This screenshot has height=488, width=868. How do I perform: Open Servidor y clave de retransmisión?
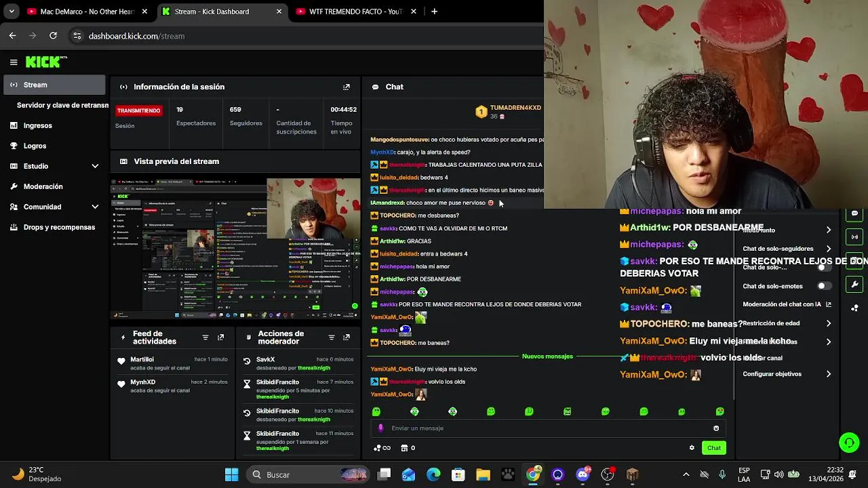62,105
